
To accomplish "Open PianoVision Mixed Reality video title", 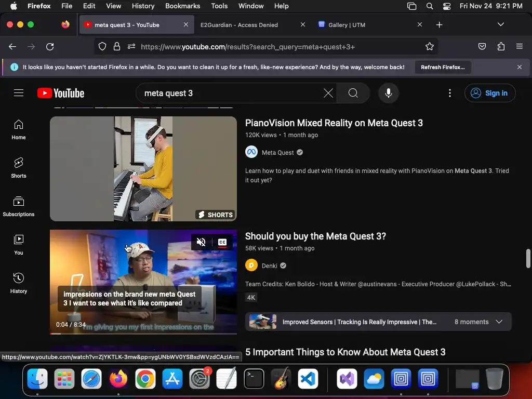I will 334,123.
